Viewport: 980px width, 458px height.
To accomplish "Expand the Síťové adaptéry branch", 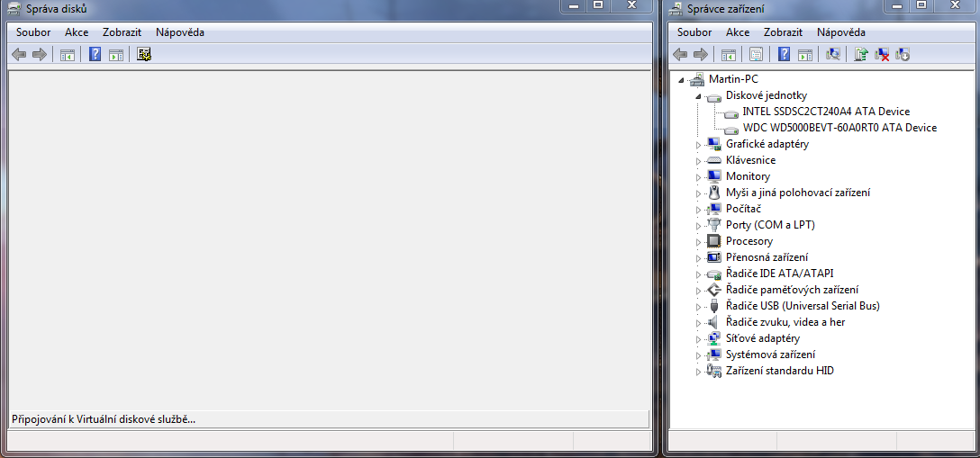I will [x=699, y=339].
